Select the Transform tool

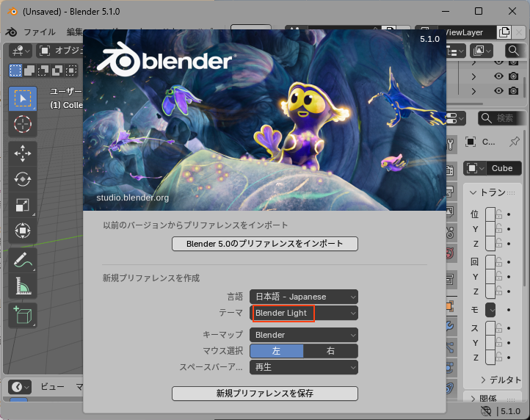coord(23,231)
